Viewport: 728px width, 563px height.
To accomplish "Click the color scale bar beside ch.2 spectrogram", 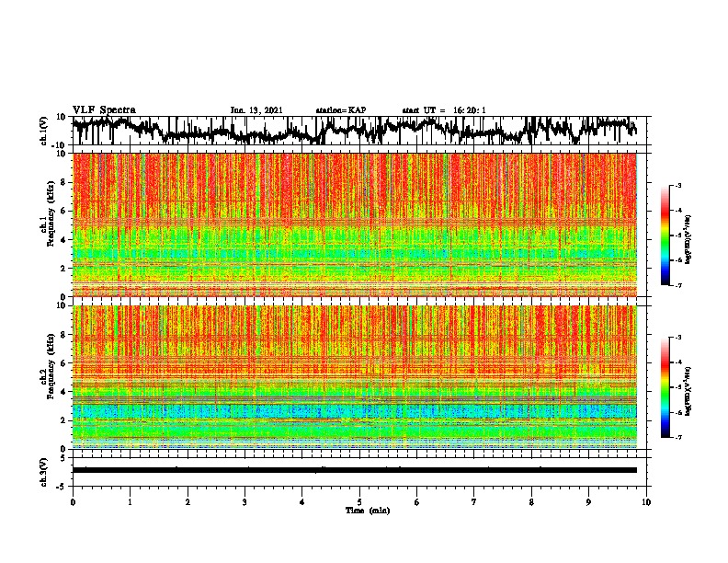I will [665, 387].
